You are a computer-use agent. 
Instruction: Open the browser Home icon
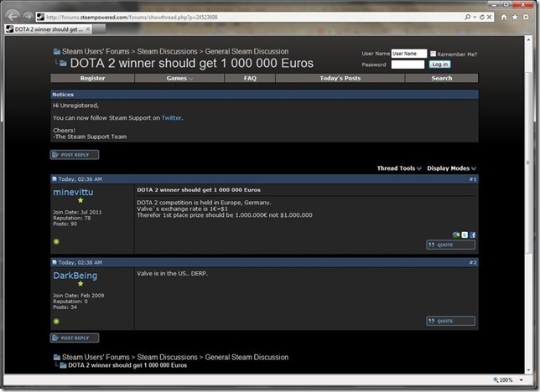(x=504, y=18)
